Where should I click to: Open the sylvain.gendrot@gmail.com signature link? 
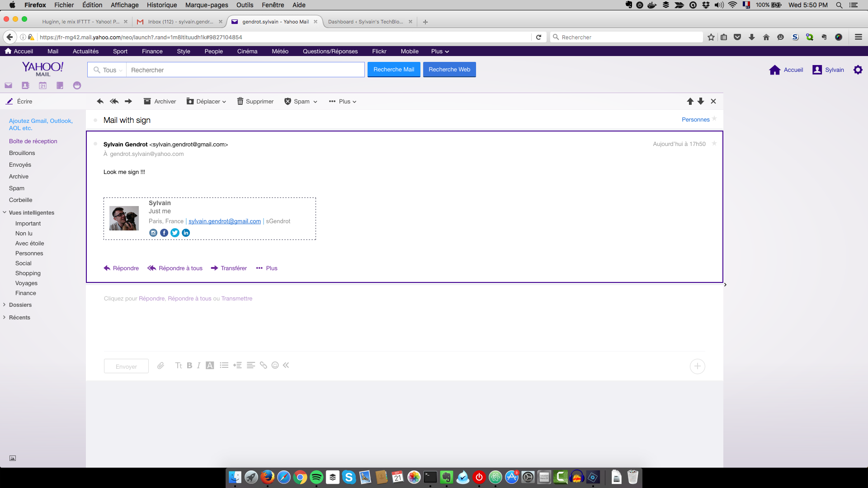click(x=225, y=221)
